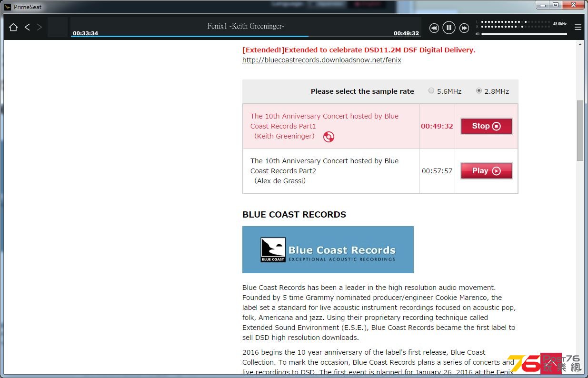Screen dimensions: 588x378
Task: Click the scrollbar up arrow
Action: point(580,44)
